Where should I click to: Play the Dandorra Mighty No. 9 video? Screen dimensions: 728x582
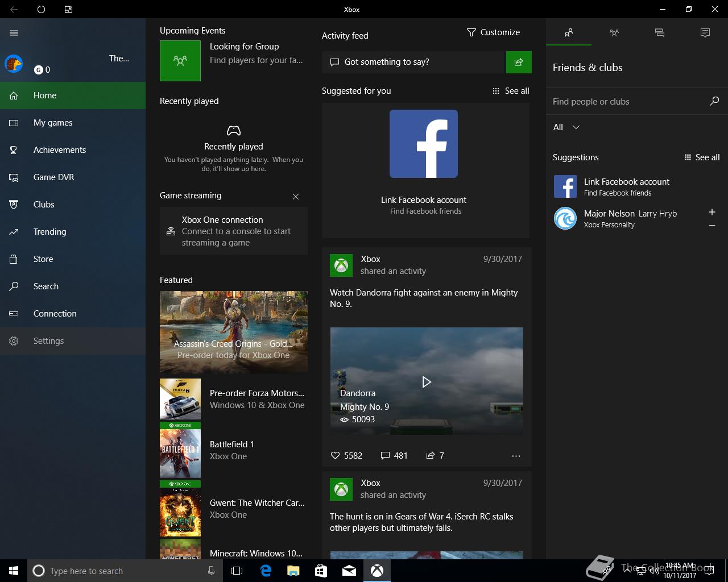[427, 381]
